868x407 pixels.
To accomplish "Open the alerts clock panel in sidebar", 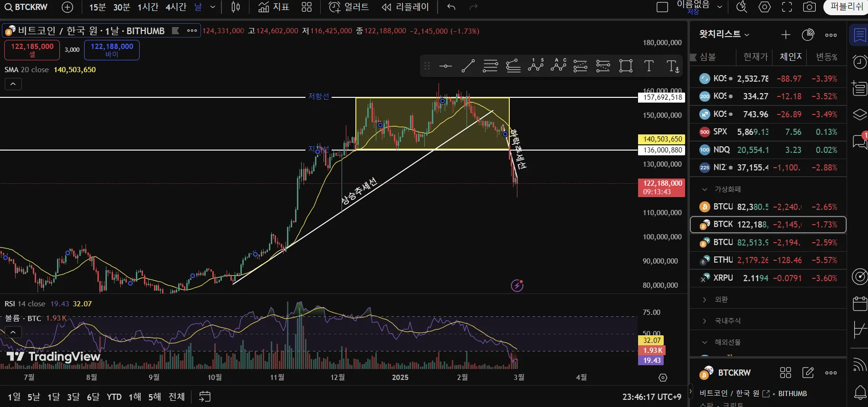I will pos(859,62).
